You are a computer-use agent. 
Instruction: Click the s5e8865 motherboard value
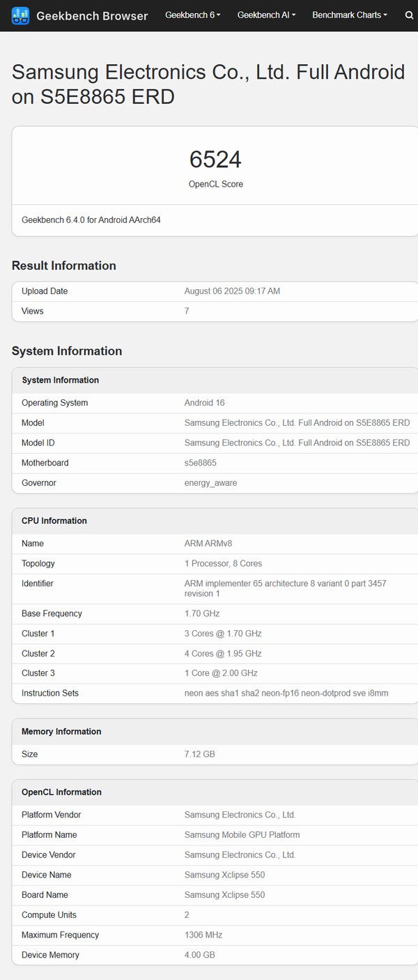point(200,463)
